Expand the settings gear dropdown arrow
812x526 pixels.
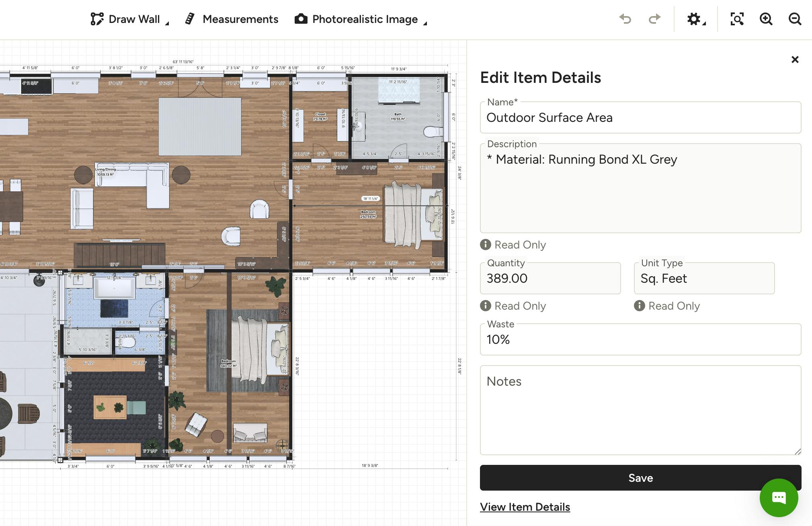[704, 23]
